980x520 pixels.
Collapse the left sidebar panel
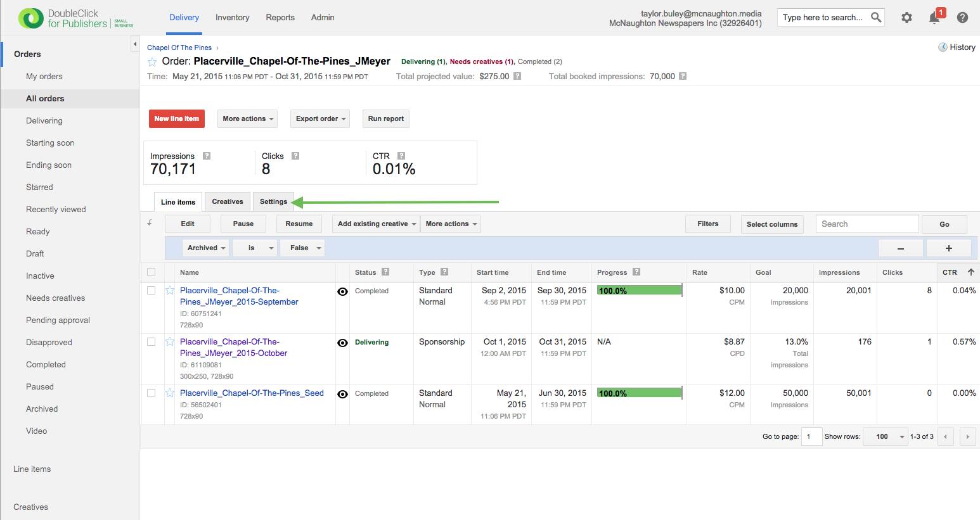(x=134, y=44)
